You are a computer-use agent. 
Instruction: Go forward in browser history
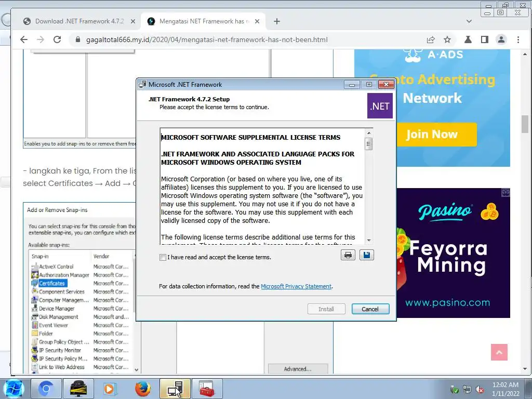[x=41, y=39]
